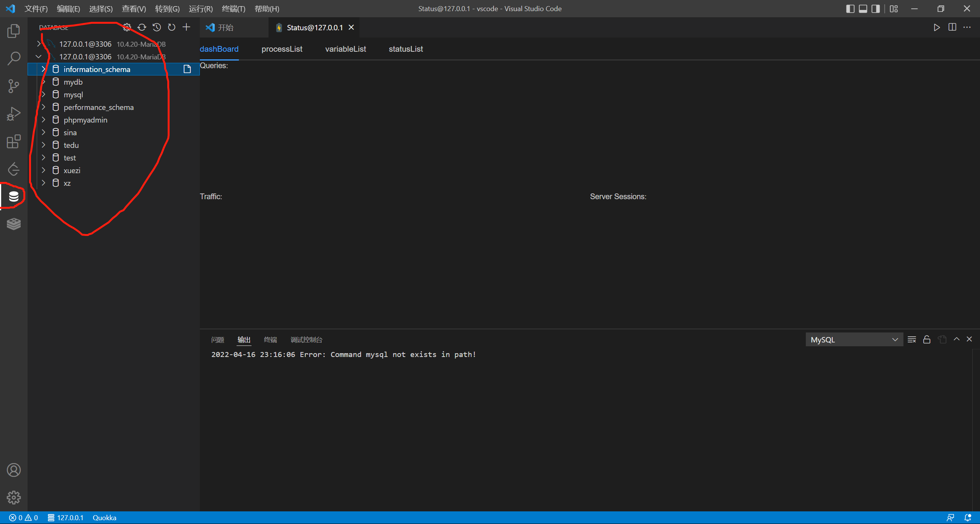Image resolution: width=980 pixels, height=524 pixels.
Task: Open the connection history icon
Action: (x=156, y=27)
